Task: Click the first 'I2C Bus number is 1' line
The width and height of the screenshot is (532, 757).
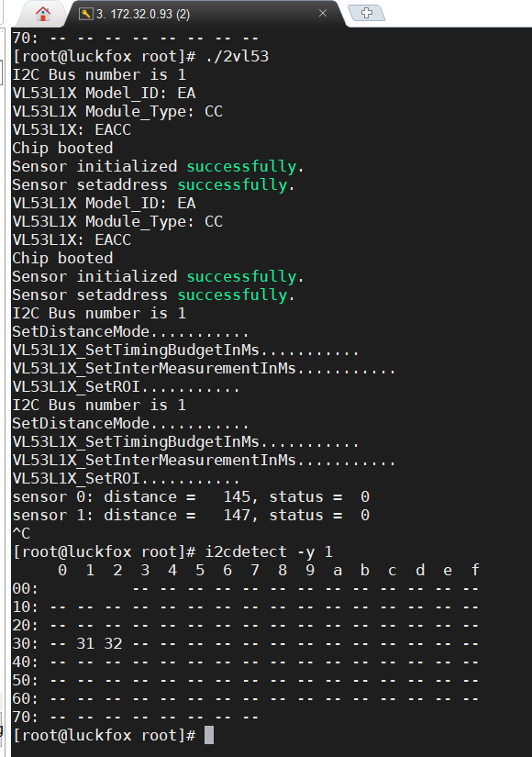Action: 99,75
